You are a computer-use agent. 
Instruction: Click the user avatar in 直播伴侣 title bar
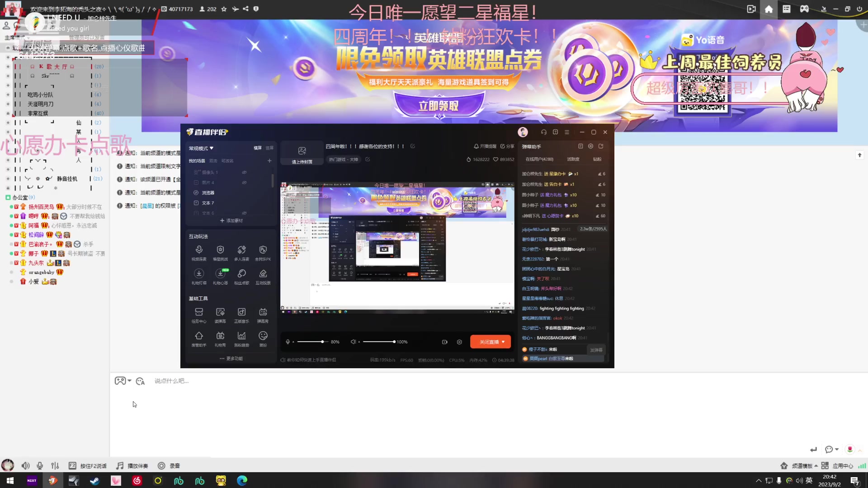[523, 132]
